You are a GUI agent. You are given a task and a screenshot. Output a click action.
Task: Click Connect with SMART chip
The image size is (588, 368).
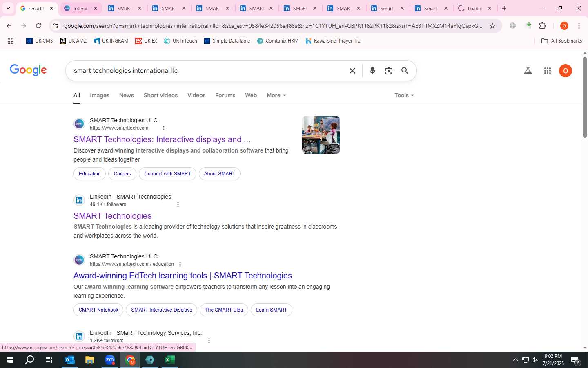coord(167,174)
